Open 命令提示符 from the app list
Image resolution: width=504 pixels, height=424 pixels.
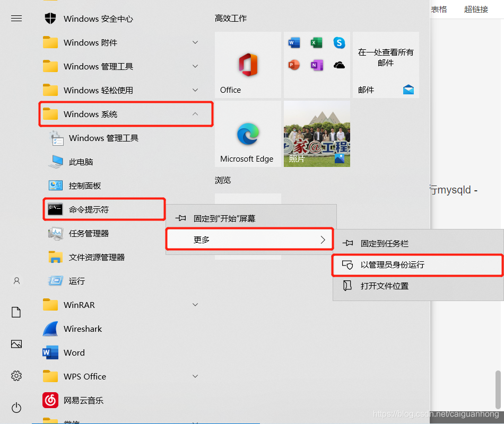point(104,209)
